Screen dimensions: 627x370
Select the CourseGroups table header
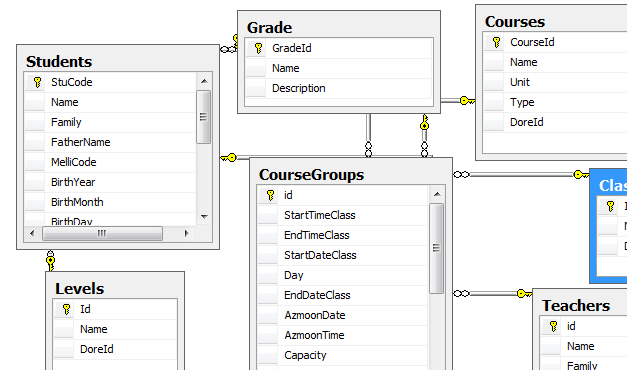351,174
